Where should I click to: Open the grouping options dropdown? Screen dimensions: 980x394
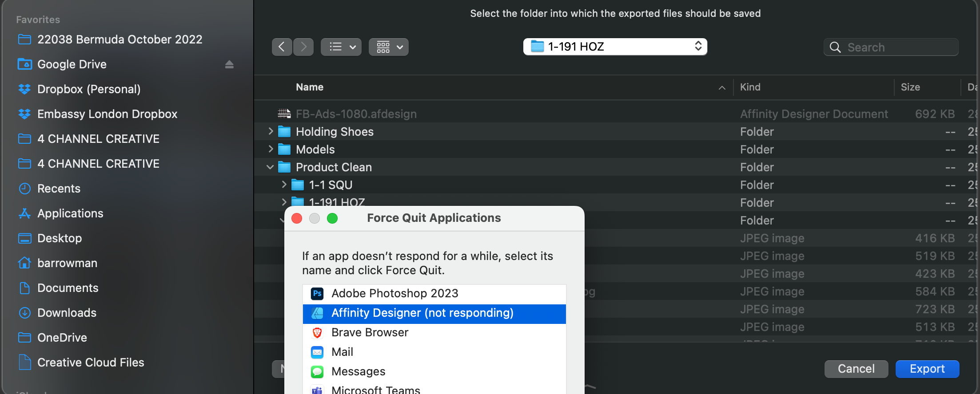[389, 47]
